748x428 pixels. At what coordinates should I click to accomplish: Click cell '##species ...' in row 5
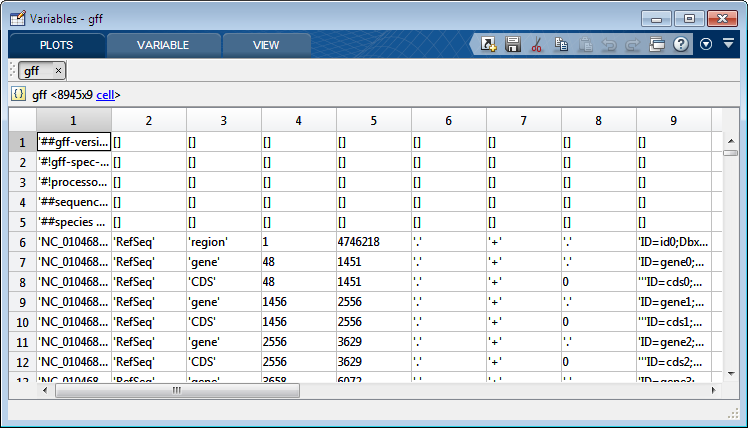[x=74, y=222]
